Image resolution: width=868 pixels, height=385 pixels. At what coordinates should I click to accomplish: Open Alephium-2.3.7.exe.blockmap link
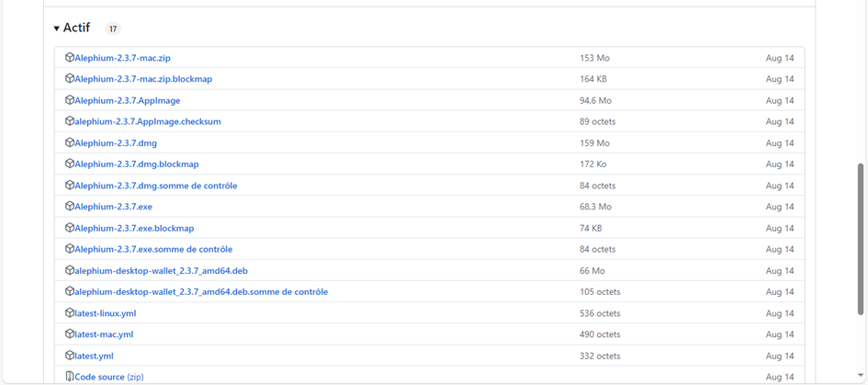point(134,228)
